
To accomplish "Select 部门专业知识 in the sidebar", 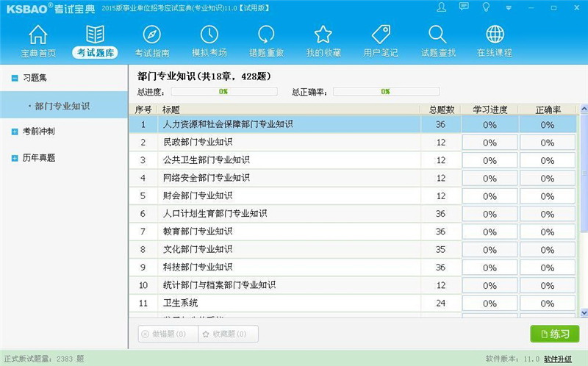I will [64, 105].
